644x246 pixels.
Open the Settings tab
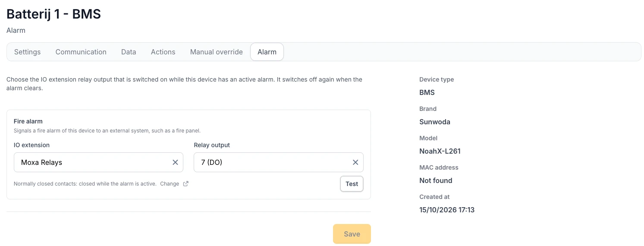[27, 52]
